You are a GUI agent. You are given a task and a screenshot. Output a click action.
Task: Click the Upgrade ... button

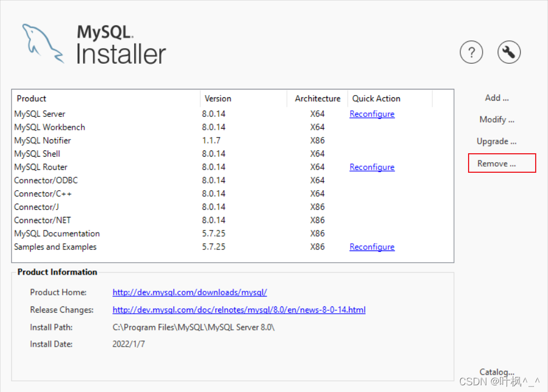(x=497, y=141)
